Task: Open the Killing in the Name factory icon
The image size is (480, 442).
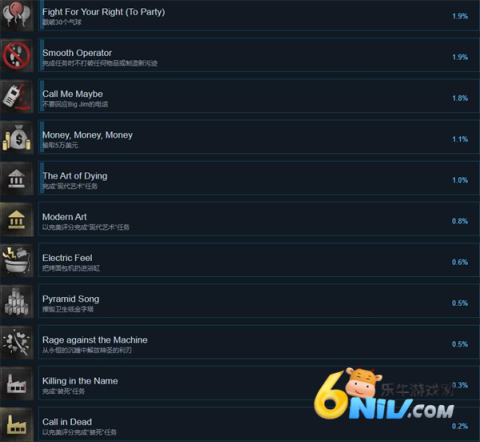Action: coord(17,384)
